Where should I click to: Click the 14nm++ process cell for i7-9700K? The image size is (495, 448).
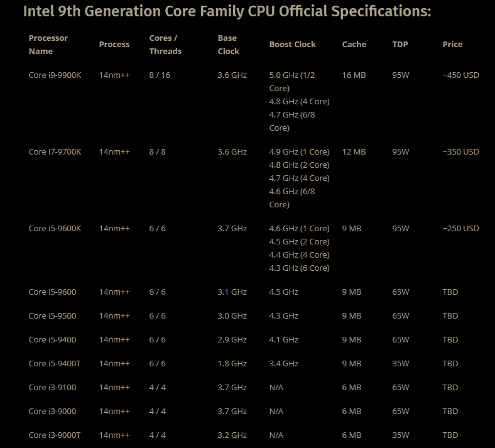click(114, 152)
